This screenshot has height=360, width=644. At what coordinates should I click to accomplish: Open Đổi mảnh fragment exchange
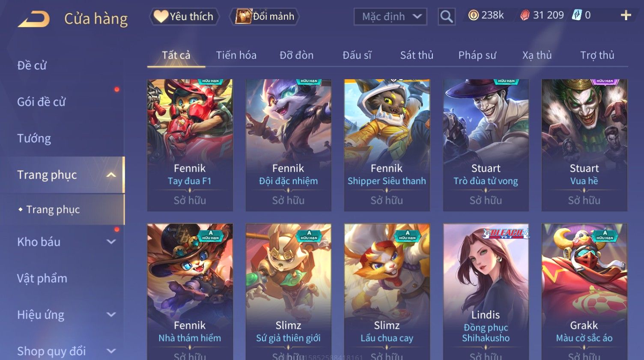click(x=265, y=17)
